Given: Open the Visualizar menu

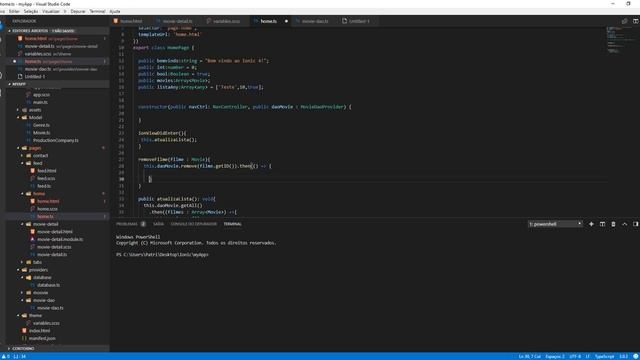Looking at the screenshot, I should (x=51, y=11).
